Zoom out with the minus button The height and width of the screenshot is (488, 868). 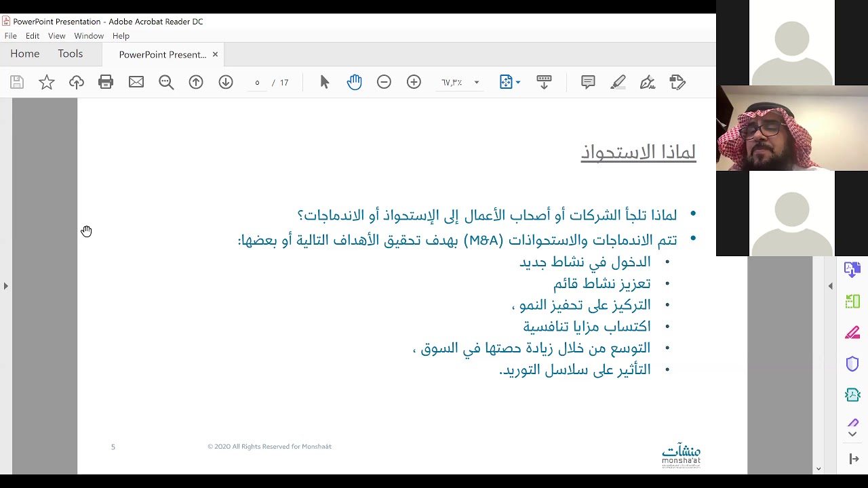pyautogui.click(x=384, y=82)
